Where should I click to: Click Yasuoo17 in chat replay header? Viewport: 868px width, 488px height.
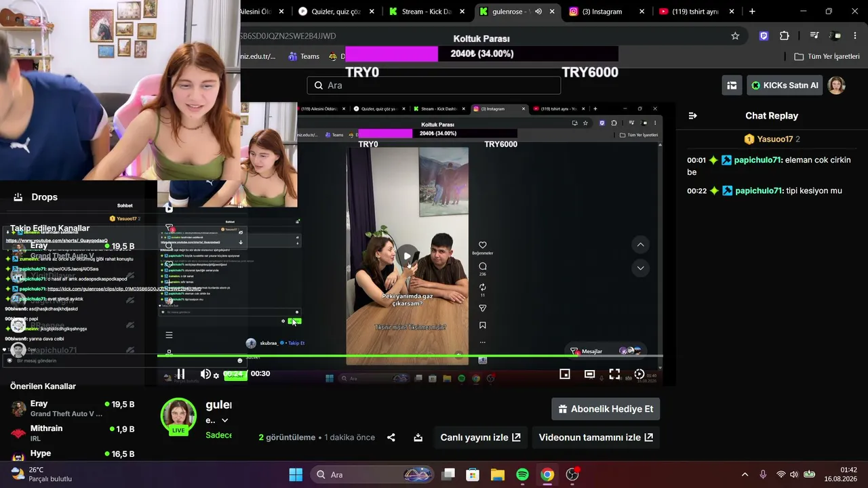pyautogui.click(x=774, y=139)
